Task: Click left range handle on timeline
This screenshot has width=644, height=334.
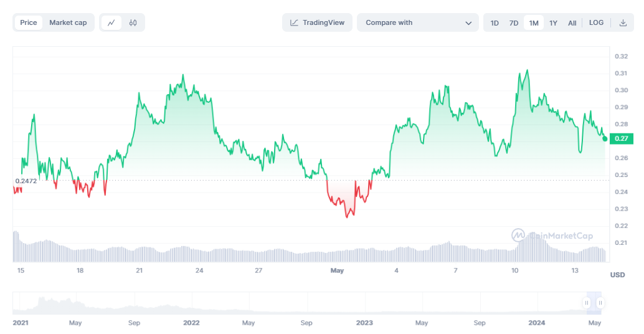Action: [586, 303]
